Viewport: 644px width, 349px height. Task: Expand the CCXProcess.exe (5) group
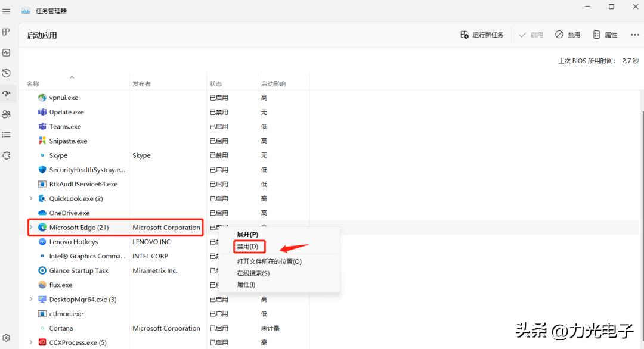(x=31, y=342)
